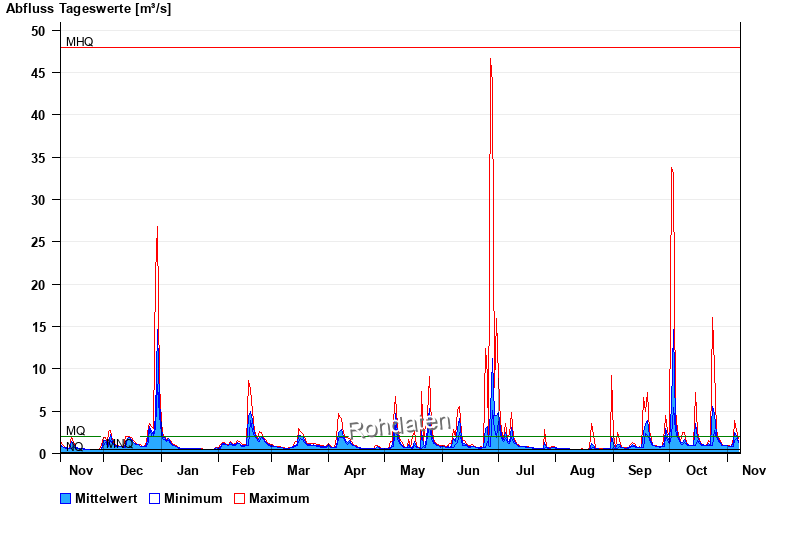
Task: Click the tip of the highest red peak
Action: [x=490, y=58]
